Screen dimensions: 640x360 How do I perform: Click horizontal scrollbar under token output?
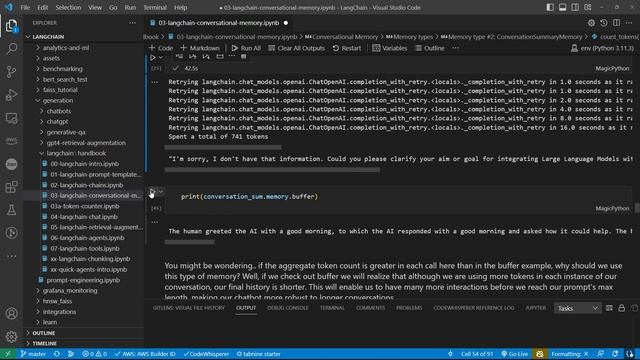click(223, 147)
